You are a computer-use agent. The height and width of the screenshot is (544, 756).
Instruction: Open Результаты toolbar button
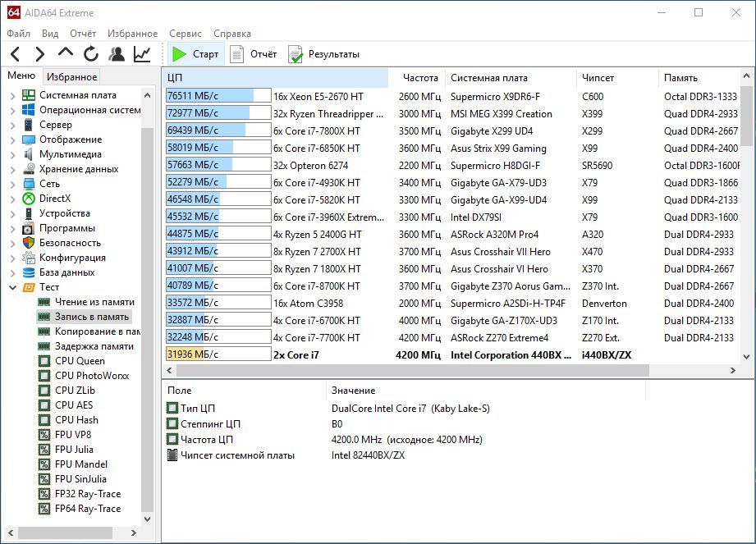(x=324, y=54)
